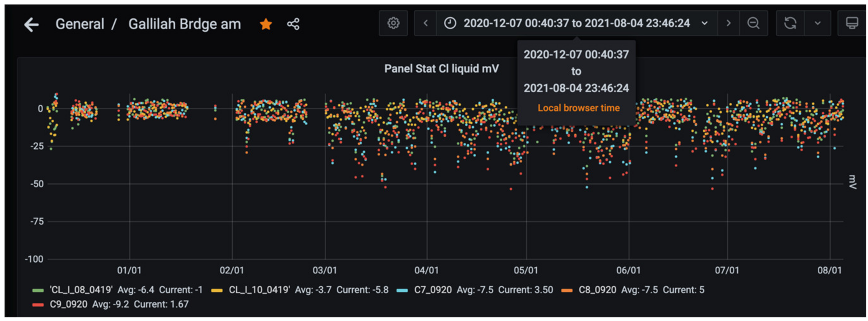Image resolution: width=868 pixels, height=321 pixels.
Task: Click the time picker chevron arrow
Action: pyautogui.click(x=705, y=23)
